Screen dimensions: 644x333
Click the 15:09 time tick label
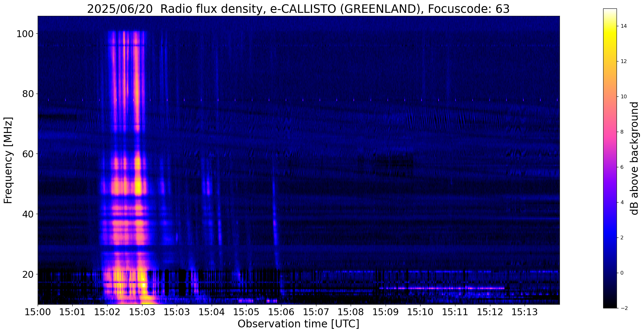tap(386, 312)
